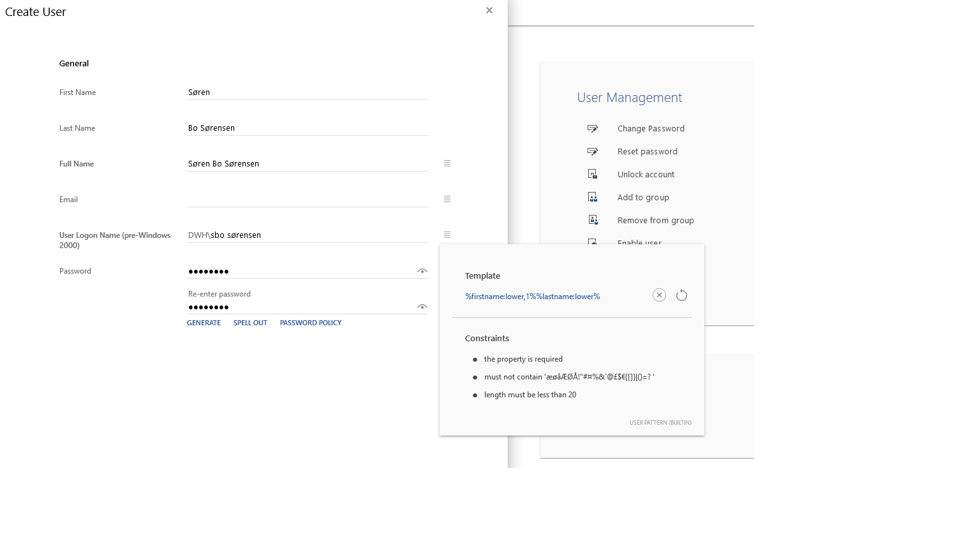Viewport: 980px width, 551px height.
Task: Edit the template pattern text
Action: click(532, 297)
